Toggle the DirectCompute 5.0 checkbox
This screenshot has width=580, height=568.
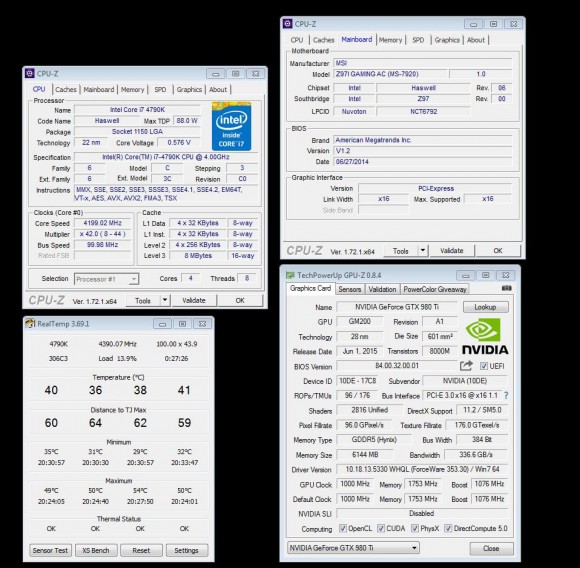coord(448,528)
